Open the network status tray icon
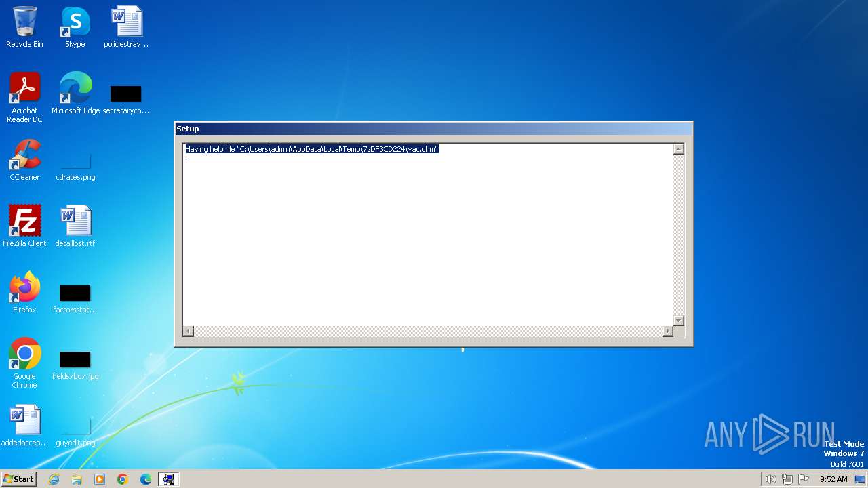This screenshot has width=868, height=488. (x=787, y=479)
